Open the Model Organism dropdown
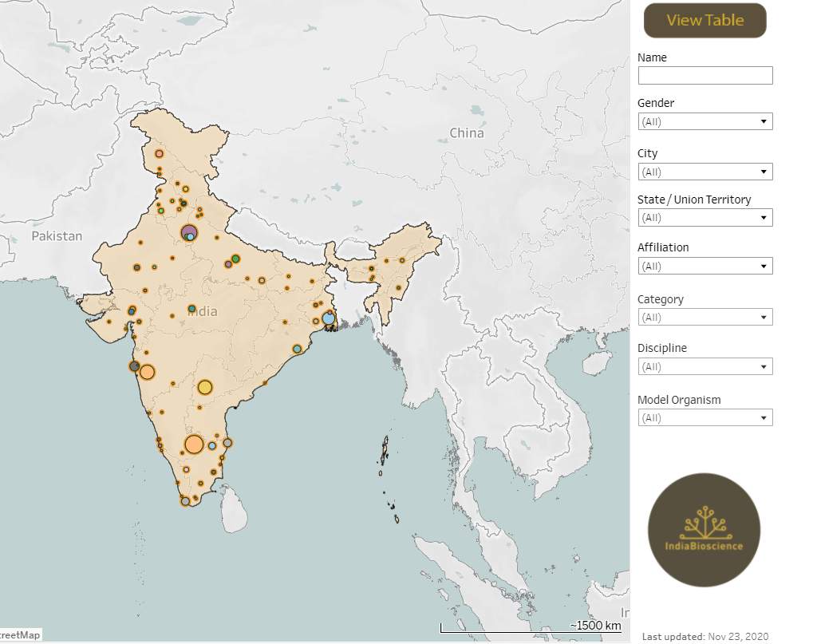The width and height of the screenshot is (817, 644). (705, 417)
